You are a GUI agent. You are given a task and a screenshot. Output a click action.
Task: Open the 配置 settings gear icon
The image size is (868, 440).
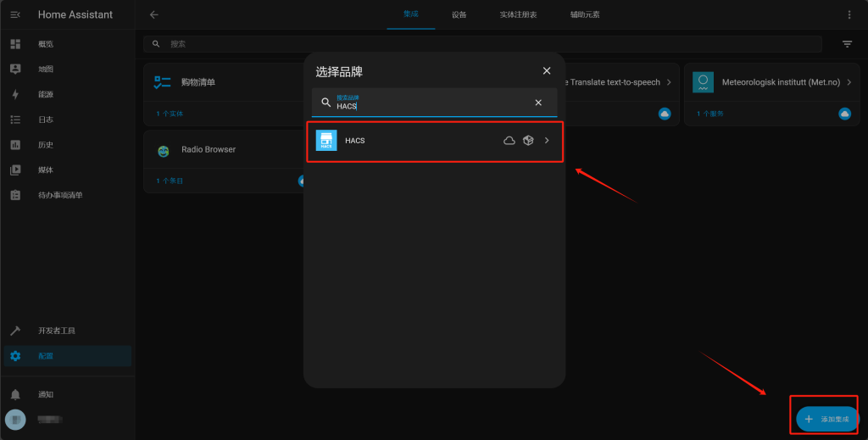pyautogui.click(x=15, y=356)
